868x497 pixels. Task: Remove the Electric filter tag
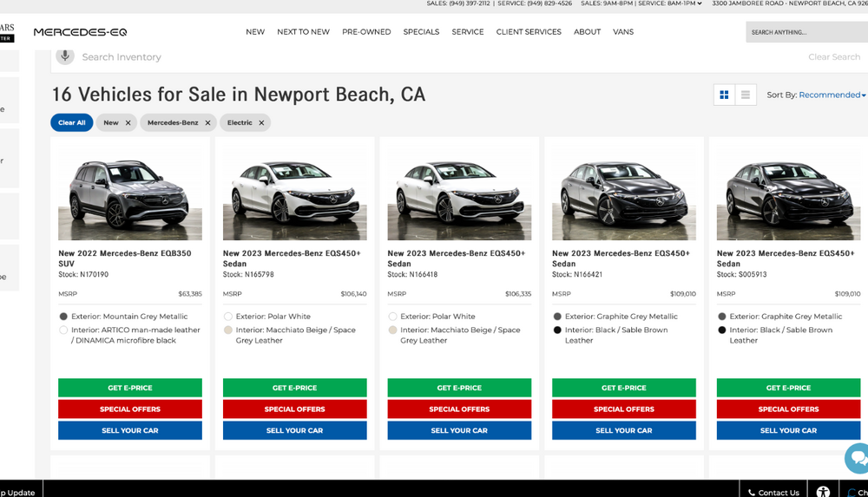[x=261, y=123]
